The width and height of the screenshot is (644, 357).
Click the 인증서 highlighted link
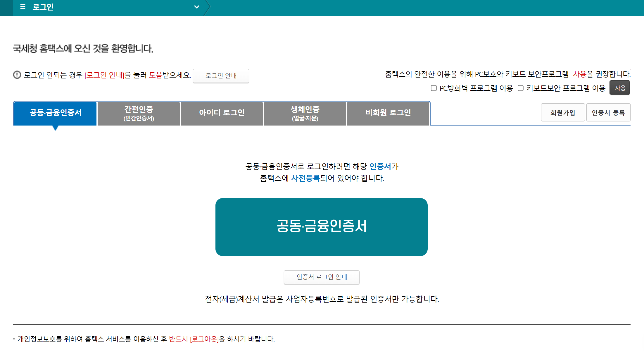pos(381,167)
